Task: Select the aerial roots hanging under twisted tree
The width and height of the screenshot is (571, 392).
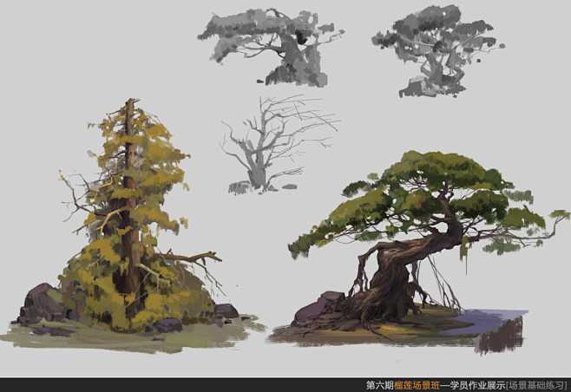Action: (x=439, y=282)
